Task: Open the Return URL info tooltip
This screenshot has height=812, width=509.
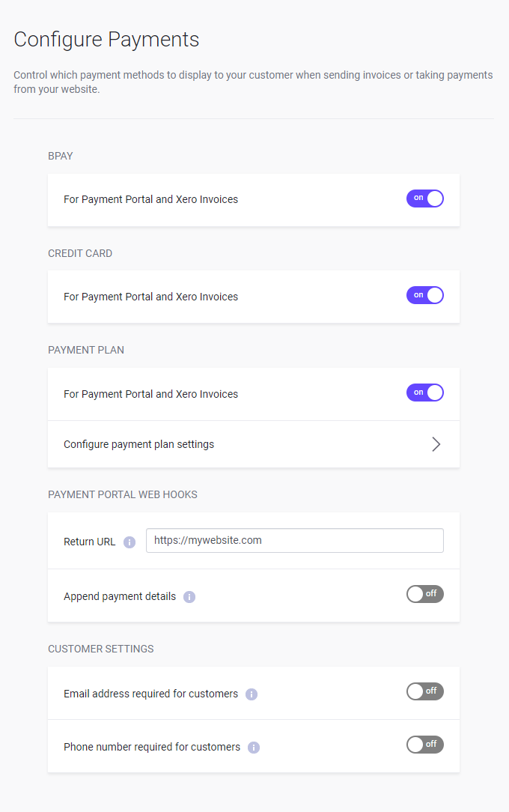Action: [x=129, y=542]
